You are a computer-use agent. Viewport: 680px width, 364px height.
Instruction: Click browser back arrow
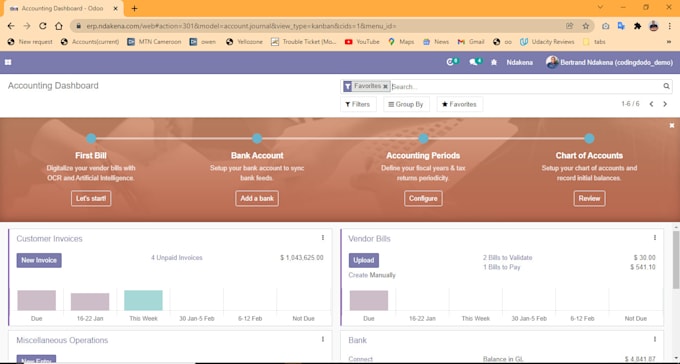point(11,26)
